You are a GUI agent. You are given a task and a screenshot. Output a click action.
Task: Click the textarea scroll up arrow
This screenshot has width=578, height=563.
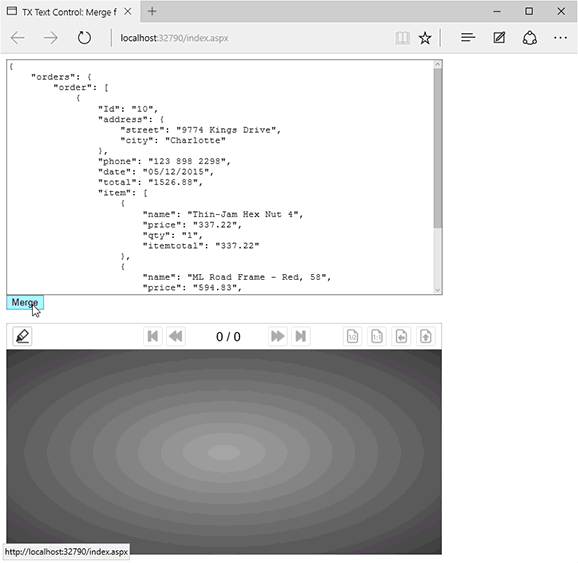tap(438, 64)
